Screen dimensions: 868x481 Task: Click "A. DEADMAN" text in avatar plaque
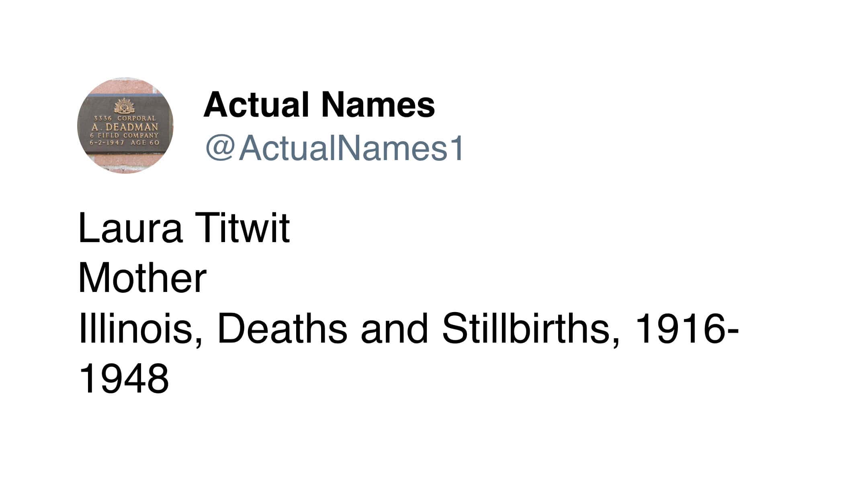[x=125, y=127]
